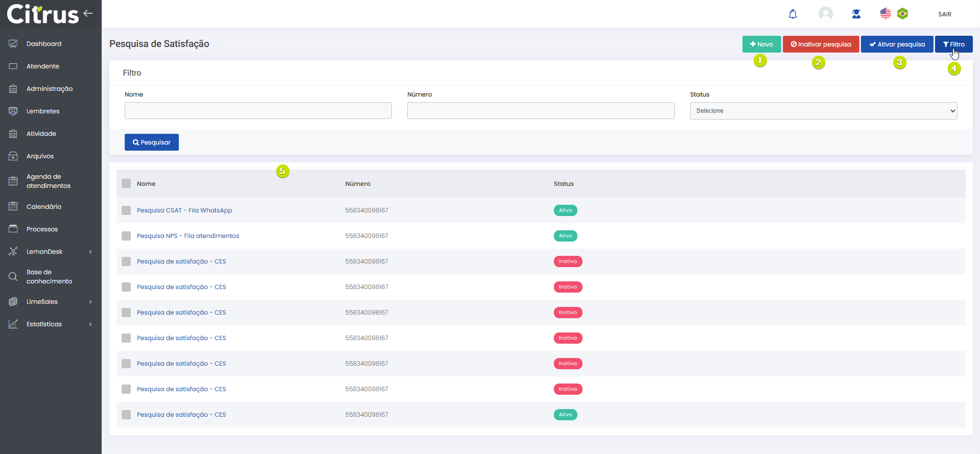Switch language using the US flag
Screen dimensions: 980x454
tap(885, 14)
